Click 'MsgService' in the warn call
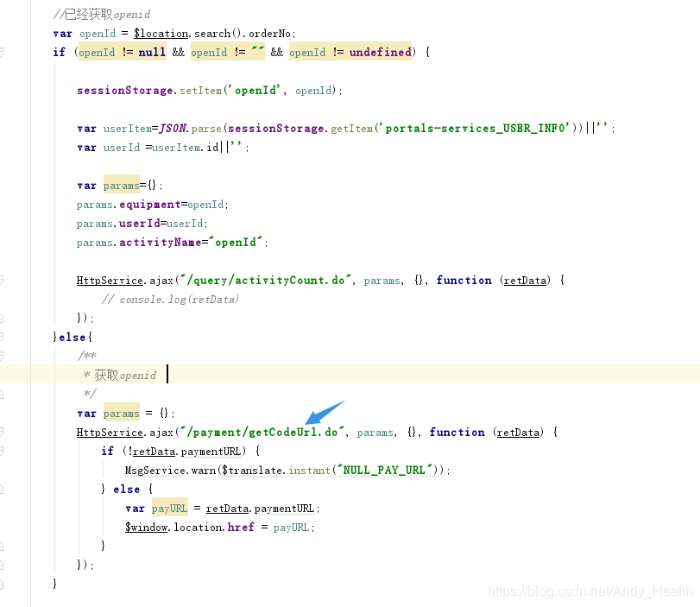 click(x=155, y=471)
